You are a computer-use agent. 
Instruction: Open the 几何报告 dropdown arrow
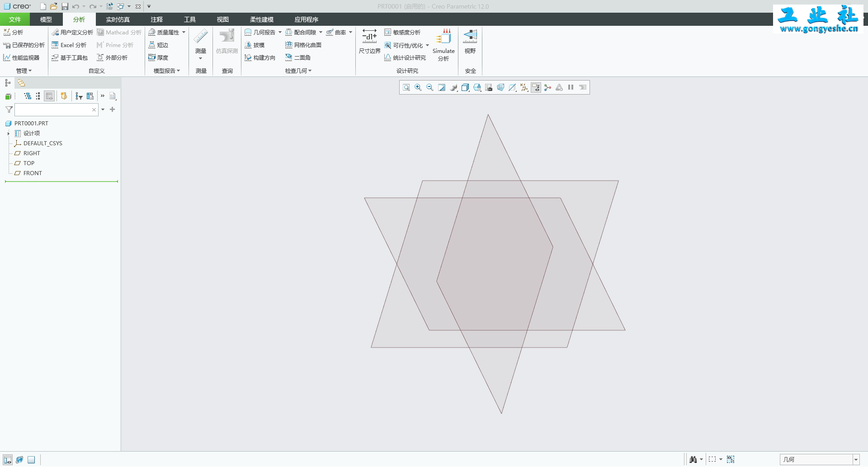tap(280, 33)
